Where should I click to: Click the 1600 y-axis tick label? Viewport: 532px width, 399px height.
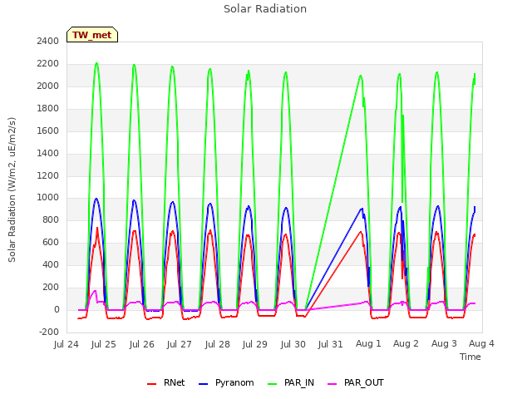(x=48, y=131)
